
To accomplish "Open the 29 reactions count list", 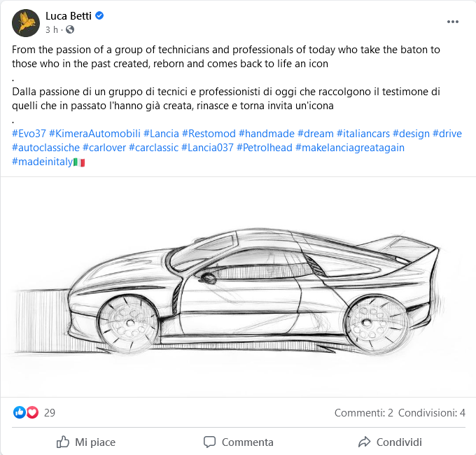I will (x=50, y=413).
